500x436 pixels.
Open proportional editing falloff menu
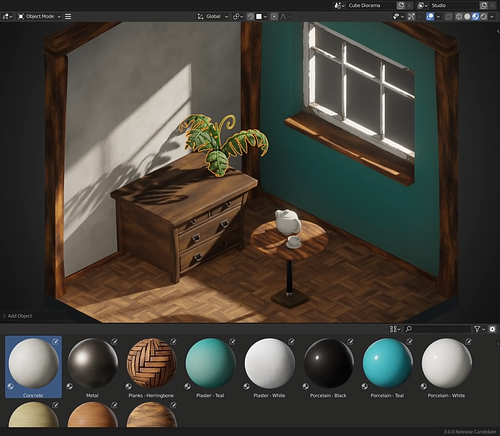[284, 16]
